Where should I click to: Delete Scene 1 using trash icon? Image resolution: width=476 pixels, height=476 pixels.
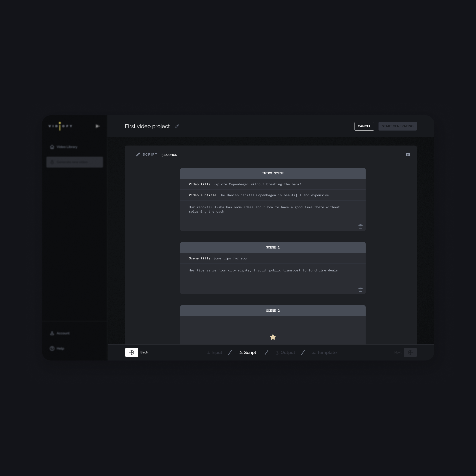(x=360, y=290)
